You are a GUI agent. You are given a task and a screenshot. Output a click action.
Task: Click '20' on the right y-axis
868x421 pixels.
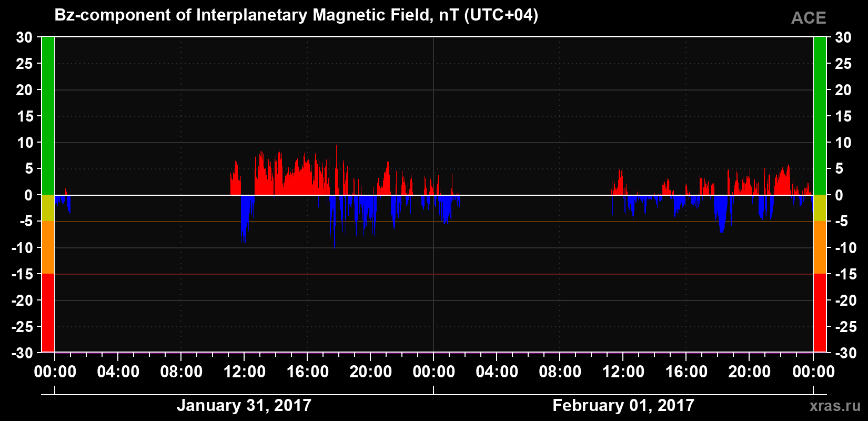point(843,90)
